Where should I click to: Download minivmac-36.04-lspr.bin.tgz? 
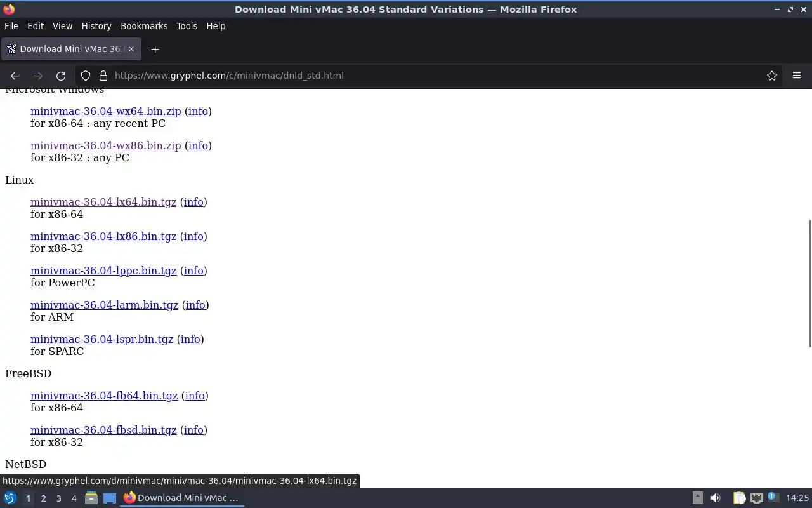[102, 339]
